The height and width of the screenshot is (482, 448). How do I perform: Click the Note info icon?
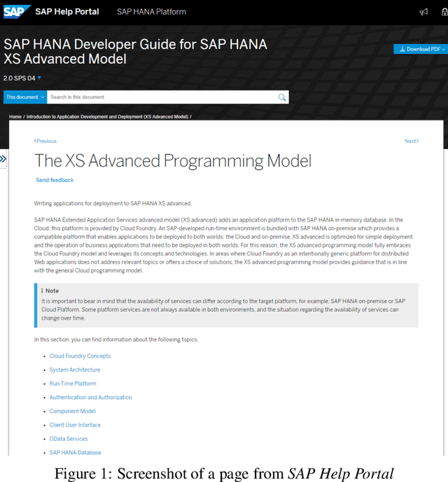[42, 291]
